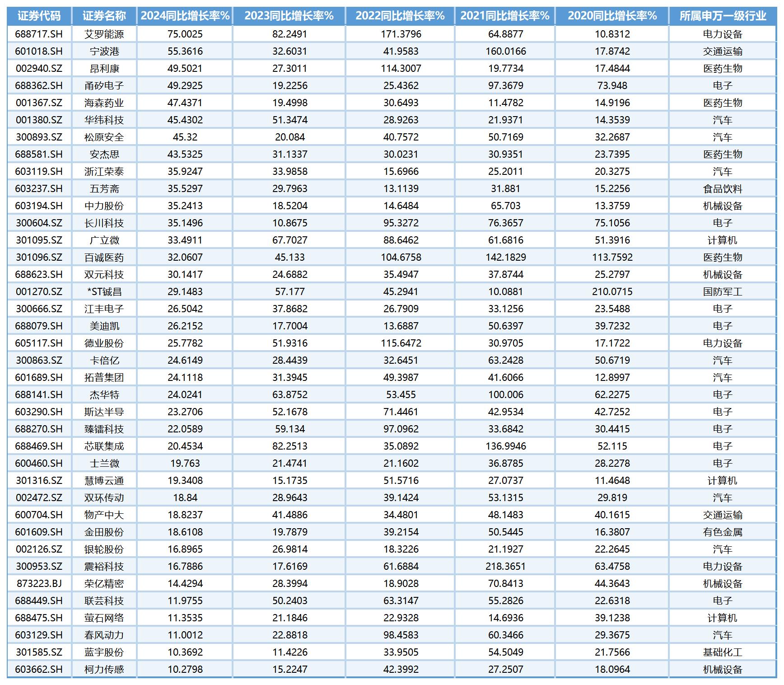Click 2024 growth value 75.0025
784x685 pixels.
click(185, 34)
